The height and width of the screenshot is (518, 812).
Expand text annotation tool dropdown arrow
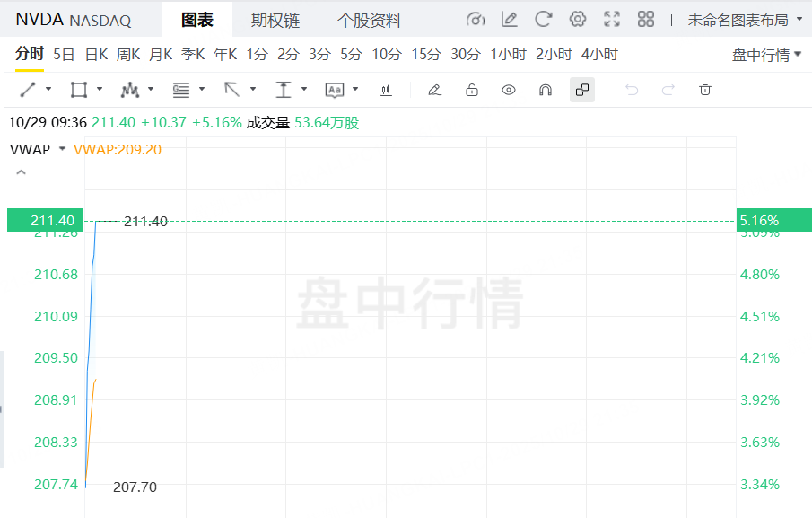click(x=355, y=89)
